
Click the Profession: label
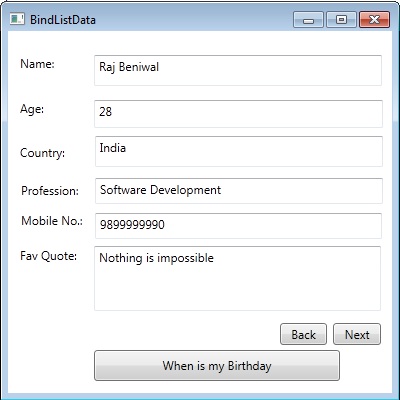pyautogui.click(x=50, y=191)
